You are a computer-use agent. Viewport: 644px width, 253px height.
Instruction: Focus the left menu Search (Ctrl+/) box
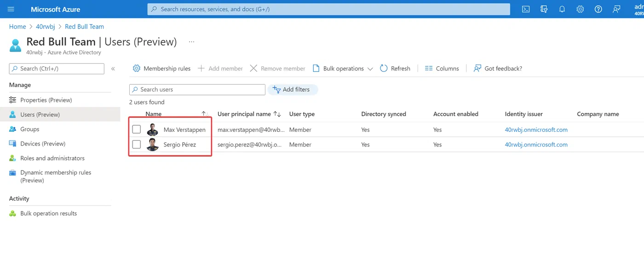(57, 69)
